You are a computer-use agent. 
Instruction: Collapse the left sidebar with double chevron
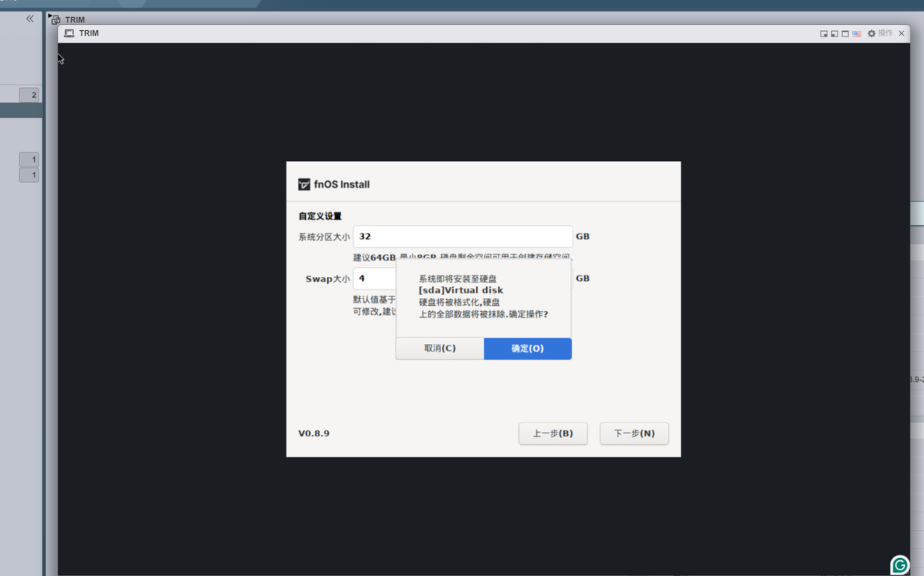30,19
